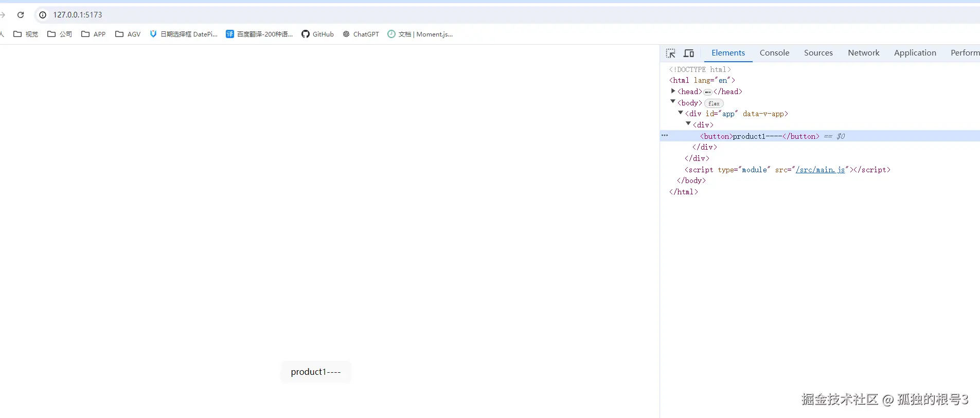The height and width of the screenshot is (418, 980).
Task: Switch to the Performance tab
Action: (965, 53)
